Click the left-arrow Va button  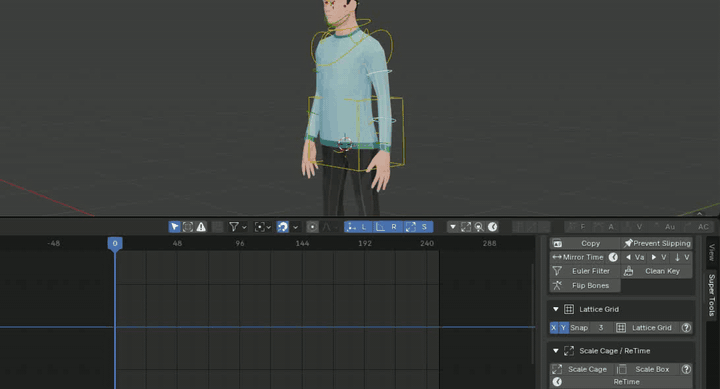(x=635, y=257)
